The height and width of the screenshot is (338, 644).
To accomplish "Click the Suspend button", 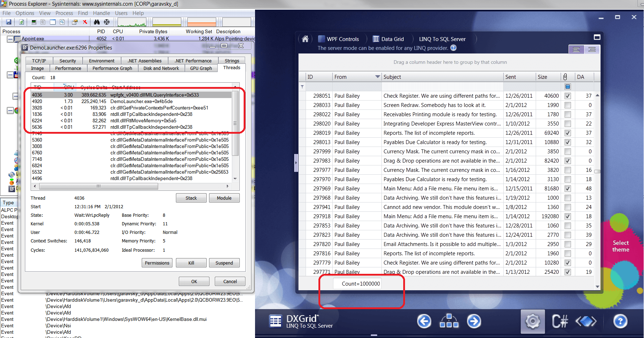I will tap(224, 263).
